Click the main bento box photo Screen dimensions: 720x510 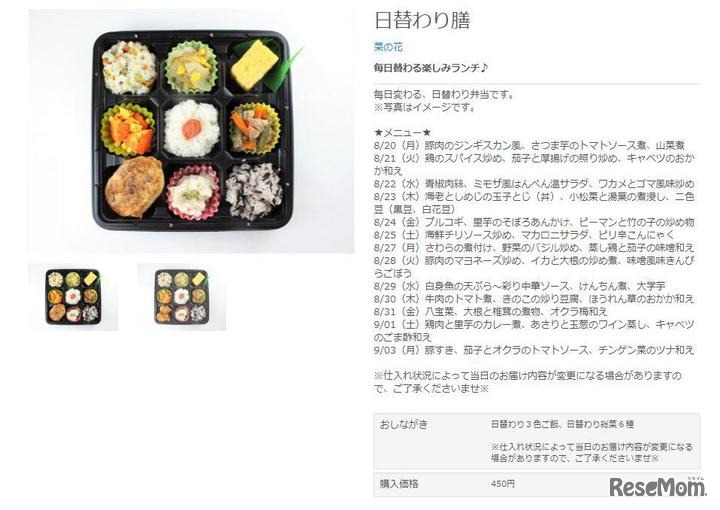pyautogui.click(x=191, y=131)
